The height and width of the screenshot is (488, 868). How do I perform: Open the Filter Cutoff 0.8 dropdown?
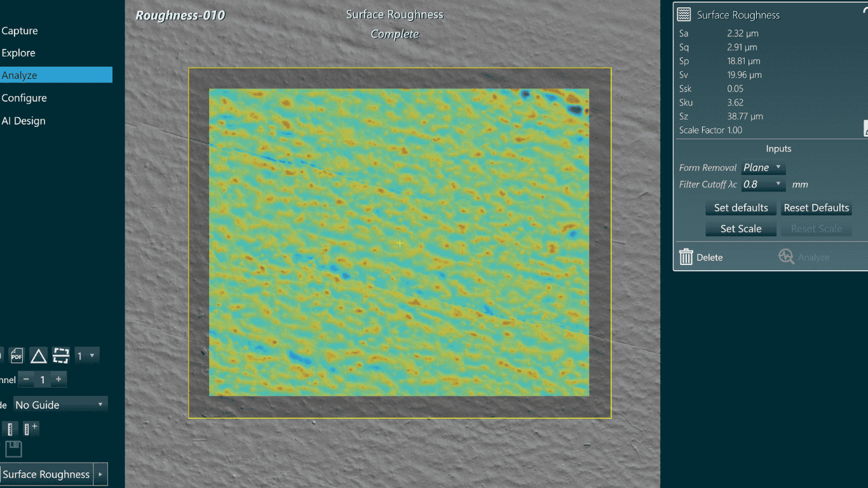[x=763, y=184]
